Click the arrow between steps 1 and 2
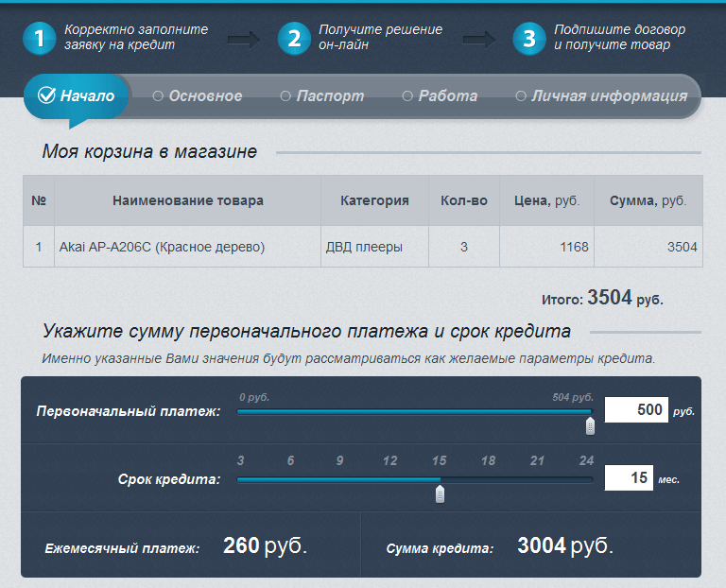This screenshot has height=588, width=726. (243, 39)
